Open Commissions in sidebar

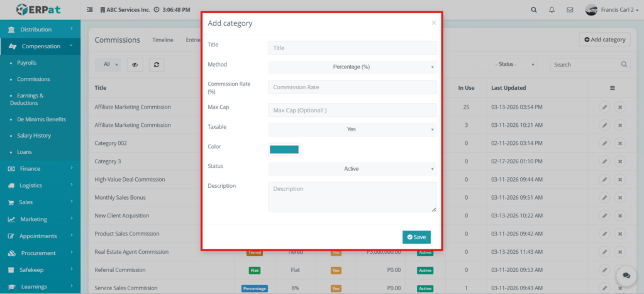click(33, 79)
